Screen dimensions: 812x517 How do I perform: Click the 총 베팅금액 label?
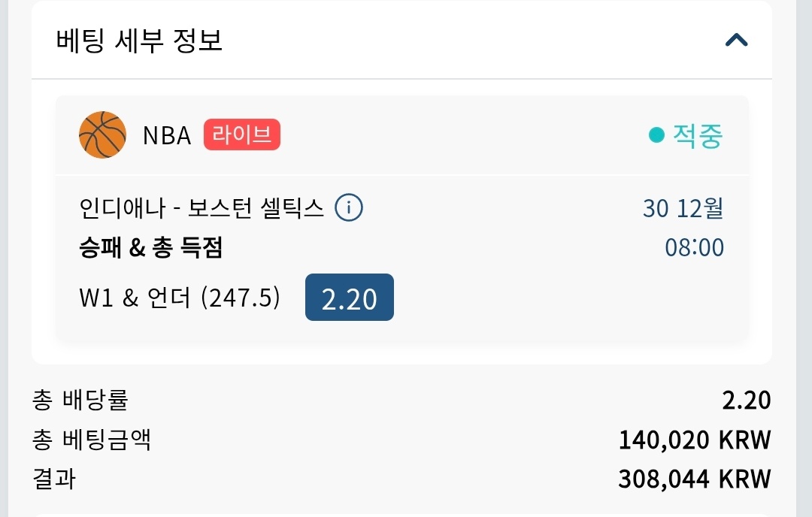click(x=92, y=440)
